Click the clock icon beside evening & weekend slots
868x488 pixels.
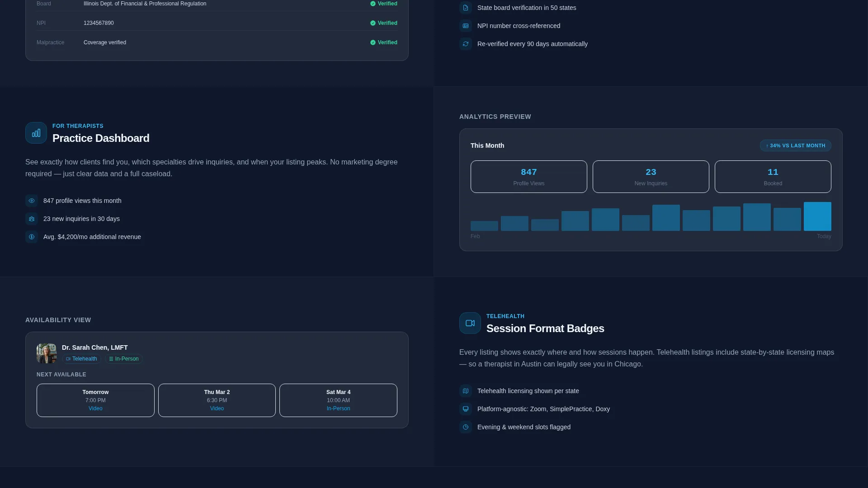click(x=466, y=427)
